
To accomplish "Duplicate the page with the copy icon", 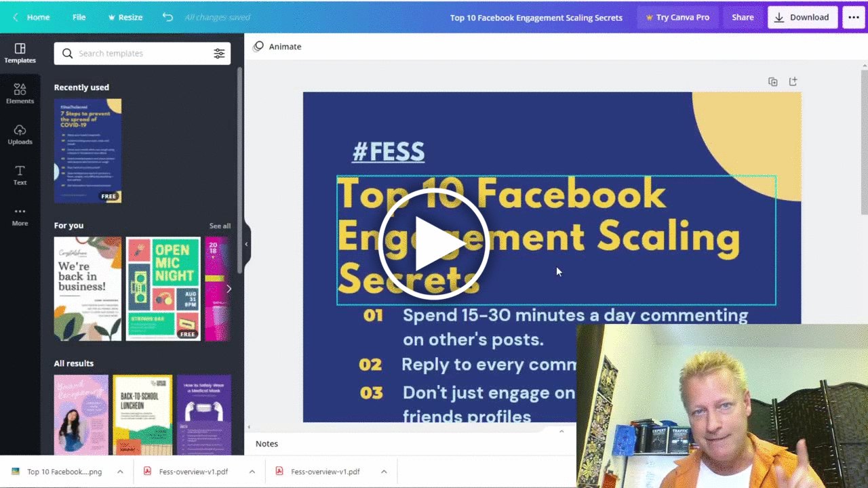I will click(772, 81).
